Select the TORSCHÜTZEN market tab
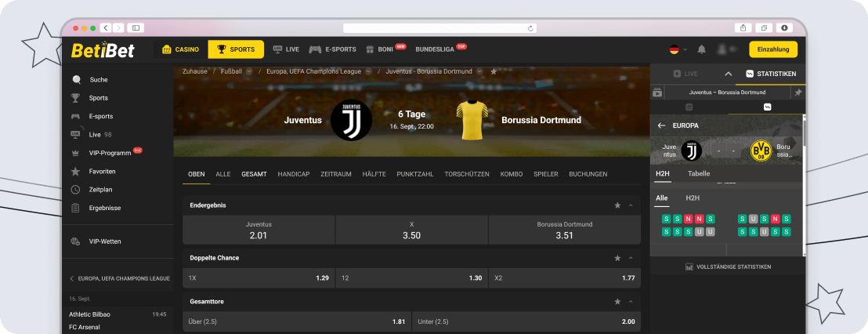 467,174
